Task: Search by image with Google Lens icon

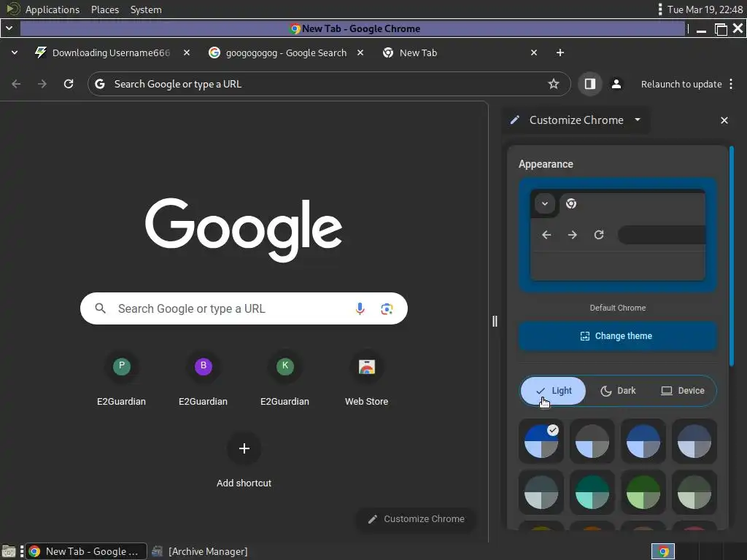Action: tap(387, 308)
